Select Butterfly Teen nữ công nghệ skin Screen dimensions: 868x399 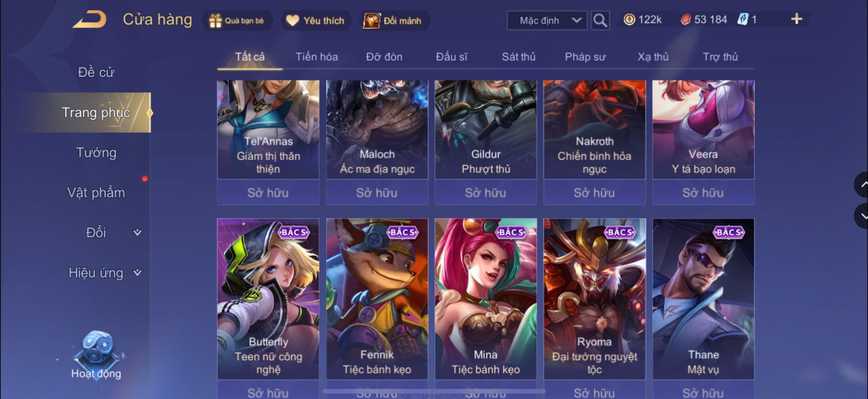tap(268, 299)
